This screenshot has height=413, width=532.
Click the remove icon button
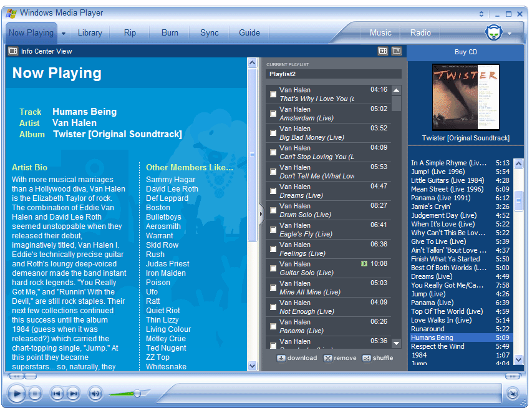pos(328,358)
